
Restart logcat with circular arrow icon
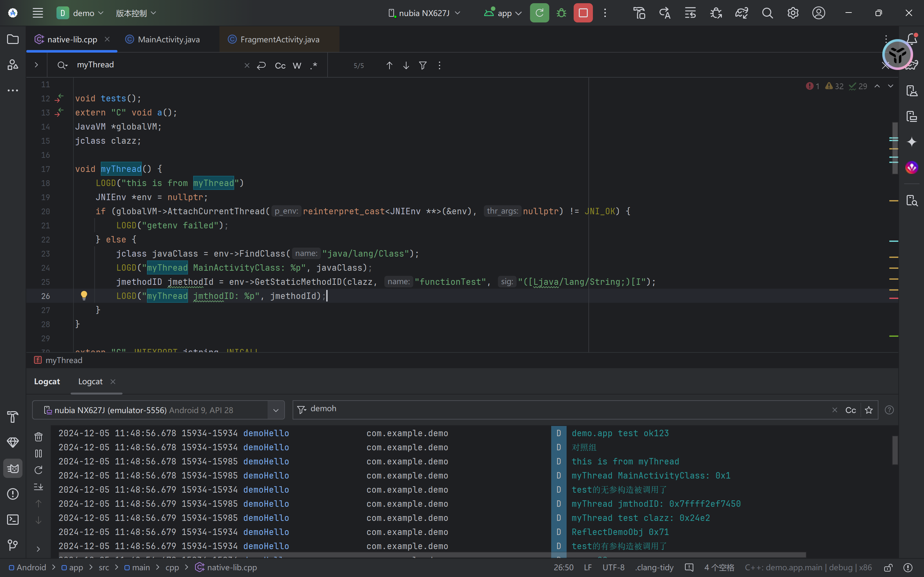point(38,470)
